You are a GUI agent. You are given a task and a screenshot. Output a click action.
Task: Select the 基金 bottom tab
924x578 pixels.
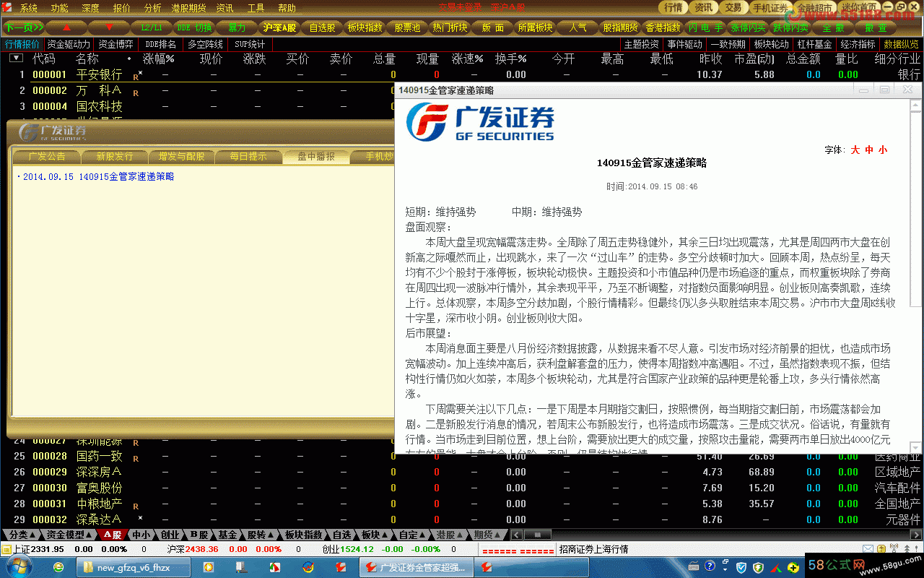[228, 535]
